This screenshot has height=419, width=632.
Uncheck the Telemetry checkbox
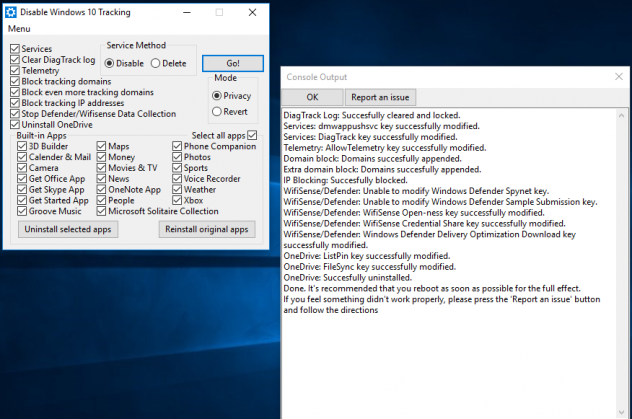pos(14,71)
